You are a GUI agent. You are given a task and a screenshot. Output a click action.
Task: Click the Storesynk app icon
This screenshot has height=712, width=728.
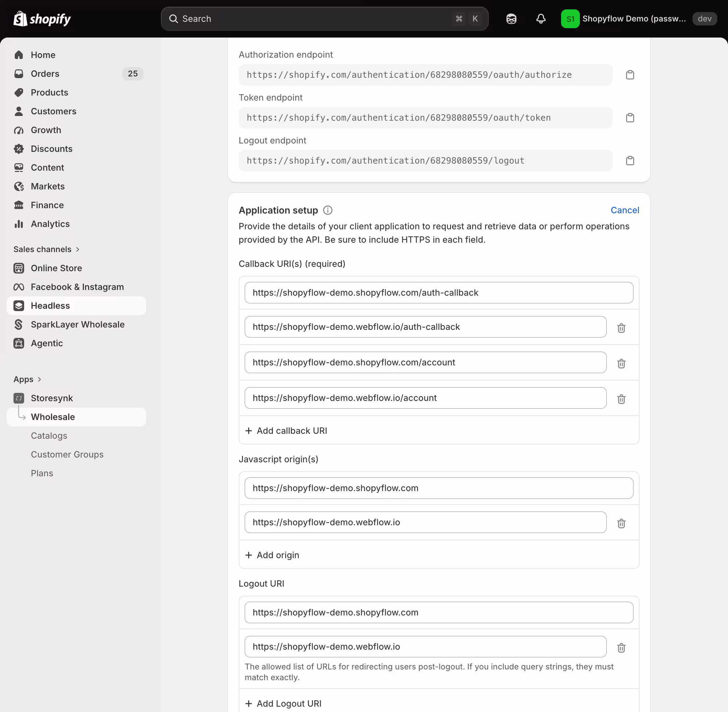(x=19, y=398)
